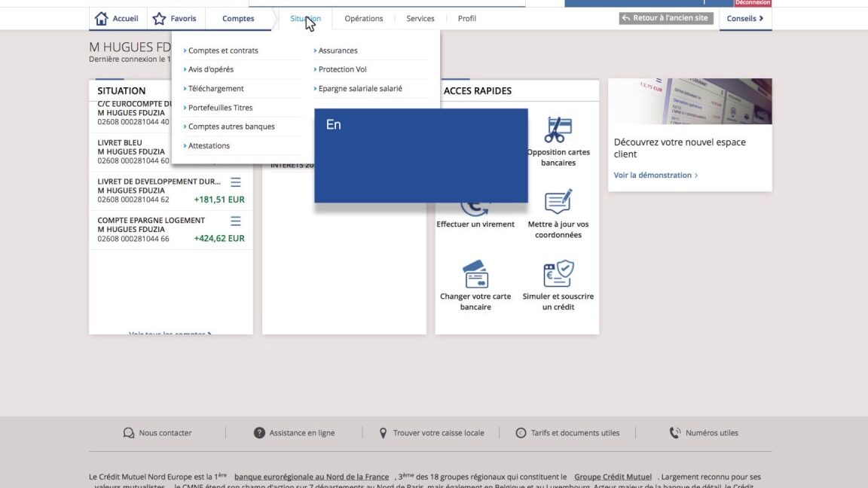The image size is (868, 488).
Task: Click the Favoris star icon
Action: (159, 19)
